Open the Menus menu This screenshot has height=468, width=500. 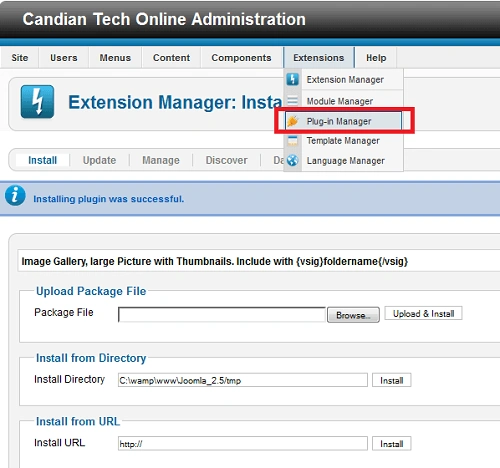pyautogui.click(x=115, y=58)
